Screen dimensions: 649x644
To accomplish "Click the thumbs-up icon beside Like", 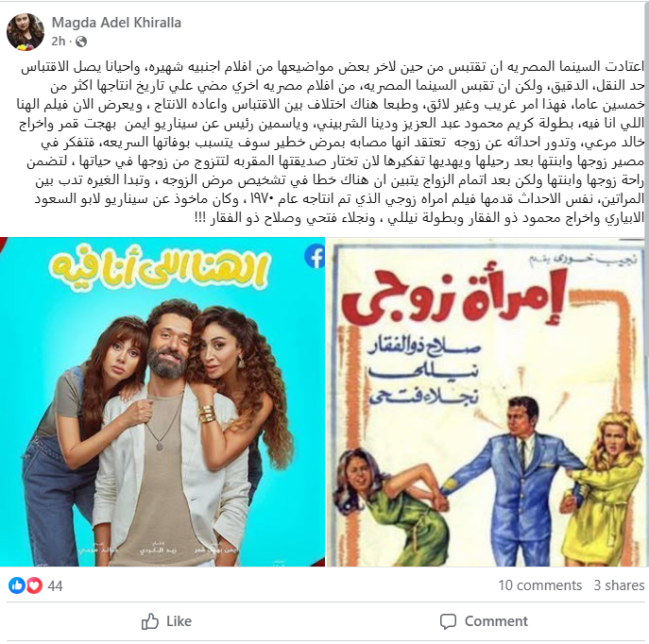I will pyautogui.click(x=150, y=621).
